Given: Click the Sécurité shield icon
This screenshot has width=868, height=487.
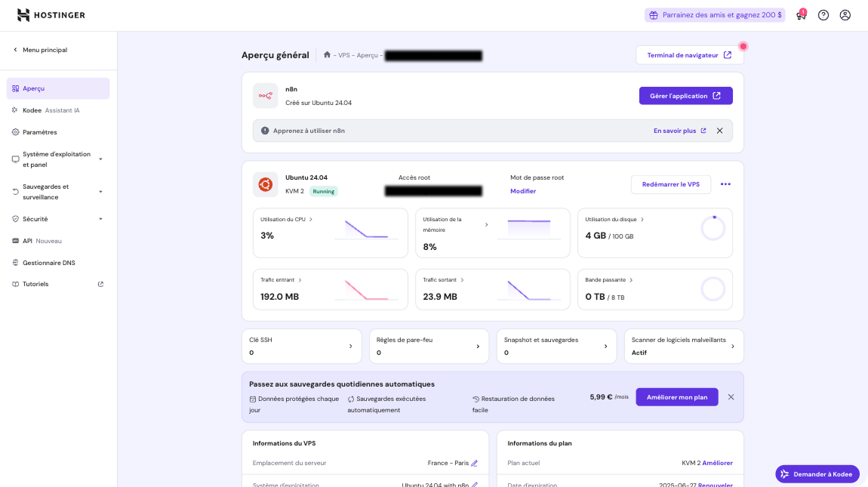Looking at the screenshot, I should tap(16, 219).
